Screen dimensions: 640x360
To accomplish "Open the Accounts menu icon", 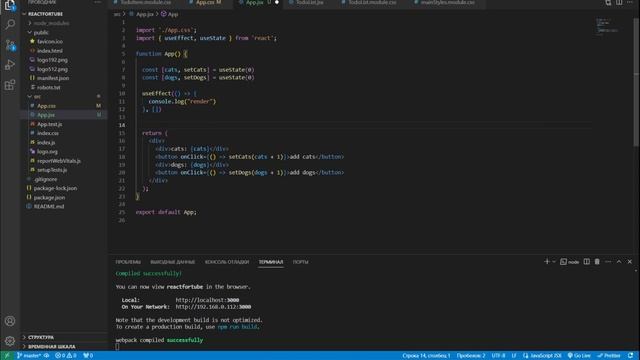I will pos(10,321).
